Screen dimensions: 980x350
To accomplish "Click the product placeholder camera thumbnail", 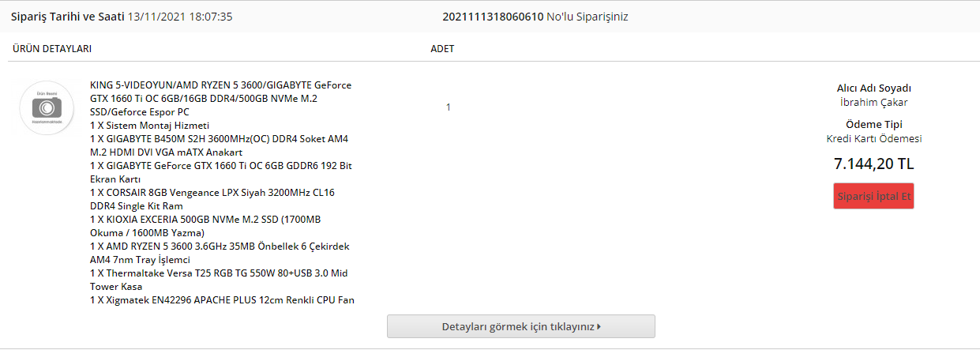I will click(x=47, y=107).
